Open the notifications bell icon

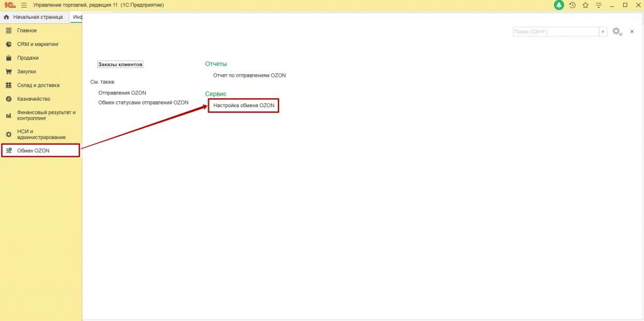[558, 5]
